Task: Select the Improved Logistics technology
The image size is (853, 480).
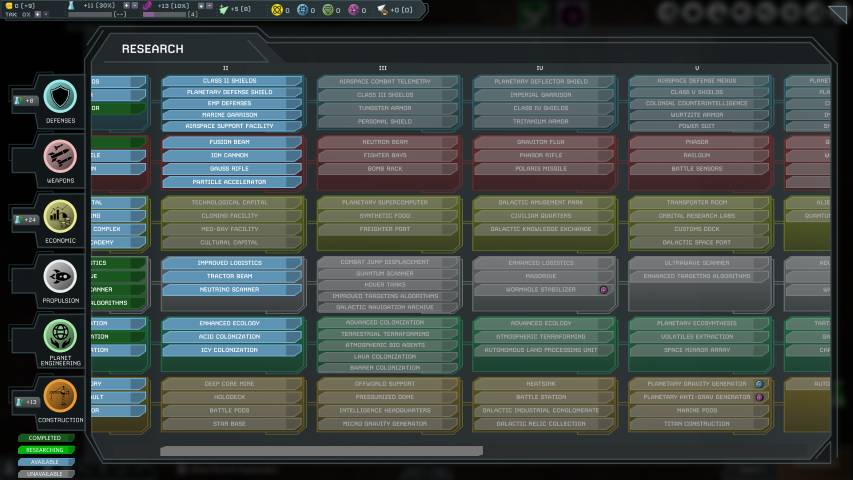Action: (232, 263)
